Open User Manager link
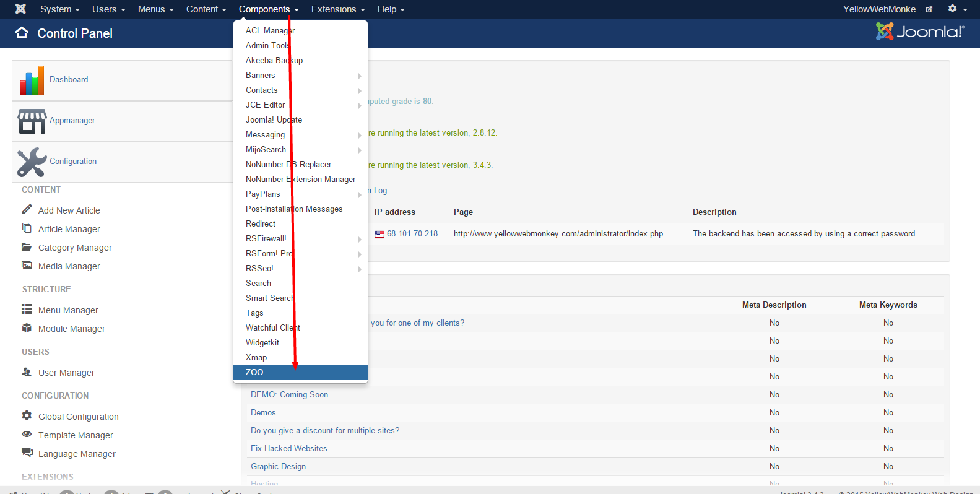This screenshot has width=980, height=494. pos(66,373)
